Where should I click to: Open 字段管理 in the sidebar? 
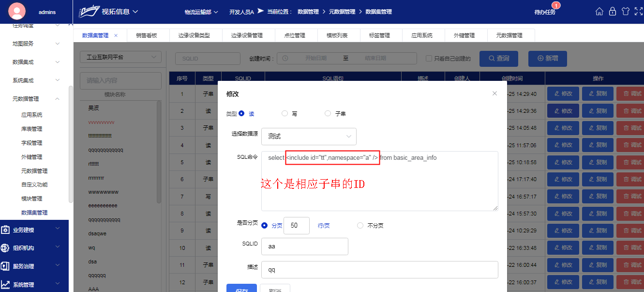pos(32,143)
